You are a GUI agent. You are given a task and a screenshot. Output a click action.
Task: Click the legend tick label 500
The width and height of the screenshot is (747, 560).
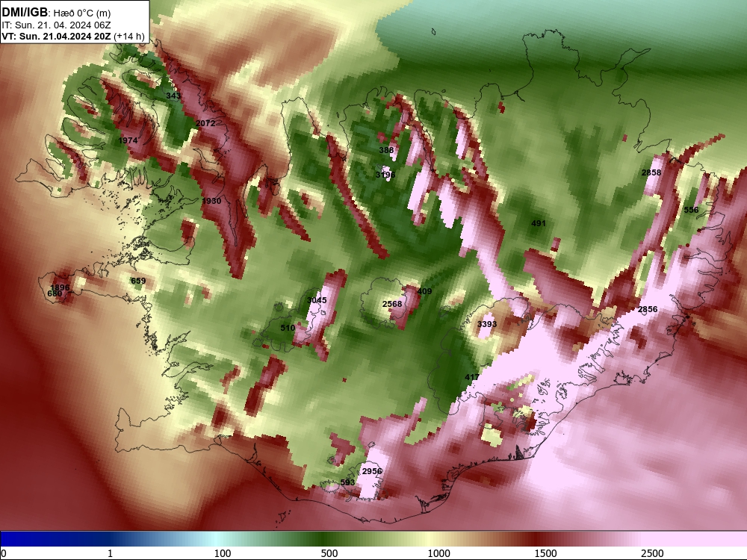329,553
